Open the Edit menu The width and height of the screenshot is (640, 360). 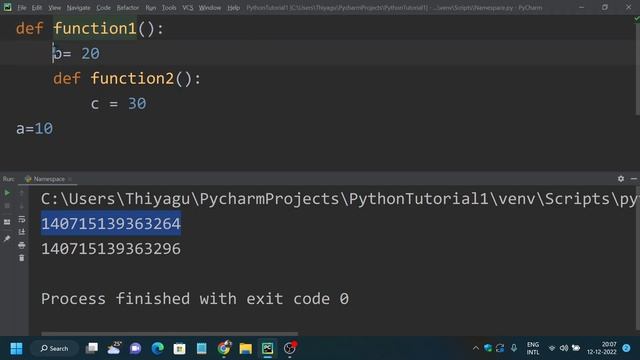click(x=37, y=8)
